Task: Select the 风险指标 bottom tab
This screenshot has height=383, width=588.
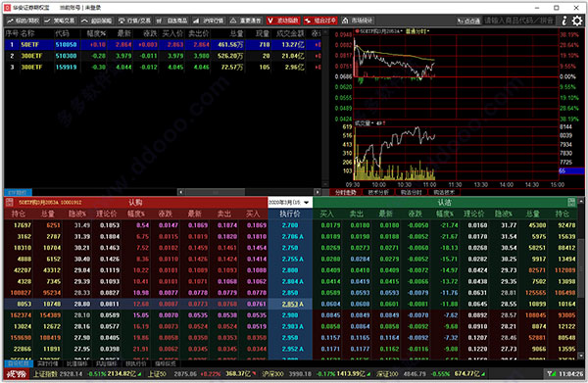Action: (107, 363)
